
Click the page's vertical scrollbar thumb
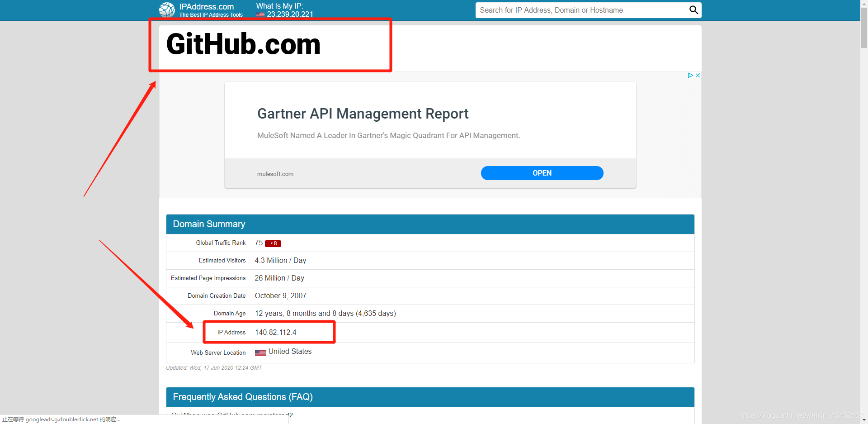[x=864, y=27]
